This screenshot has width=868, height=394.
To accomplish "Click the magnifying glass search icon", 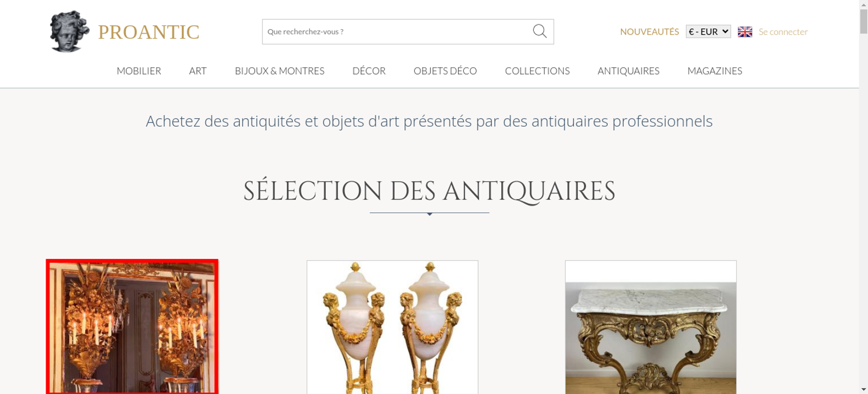I will (x=539, y=31).
